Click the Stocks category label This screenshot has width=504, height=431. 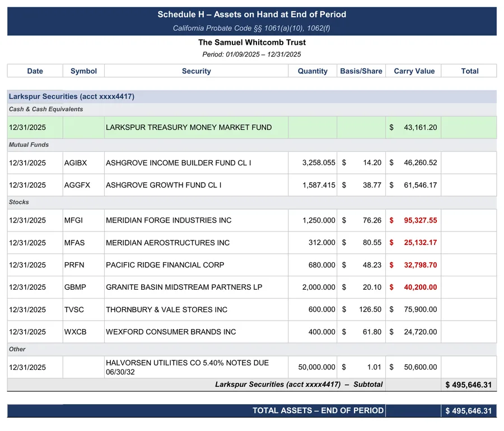click(x=19, y=202)
